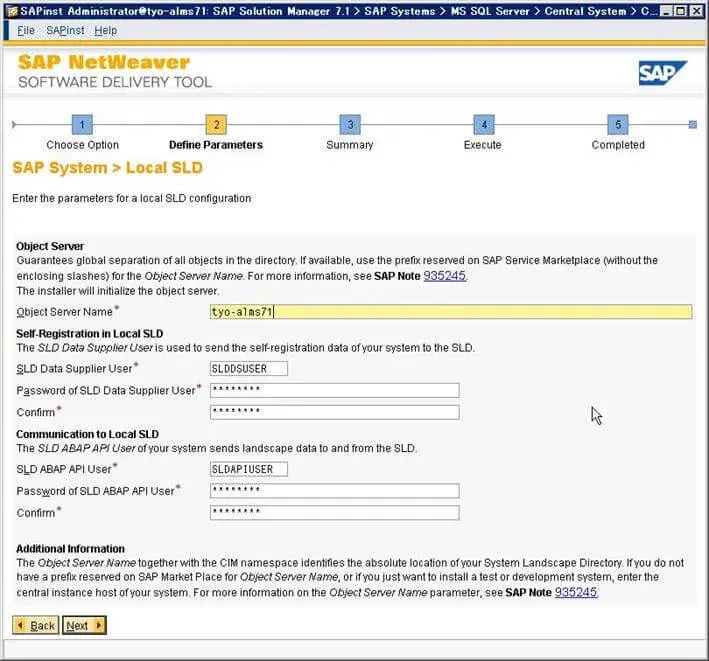Click 'Completed' step label
Viewport: 709px width, 661px height.
(618, 145)
